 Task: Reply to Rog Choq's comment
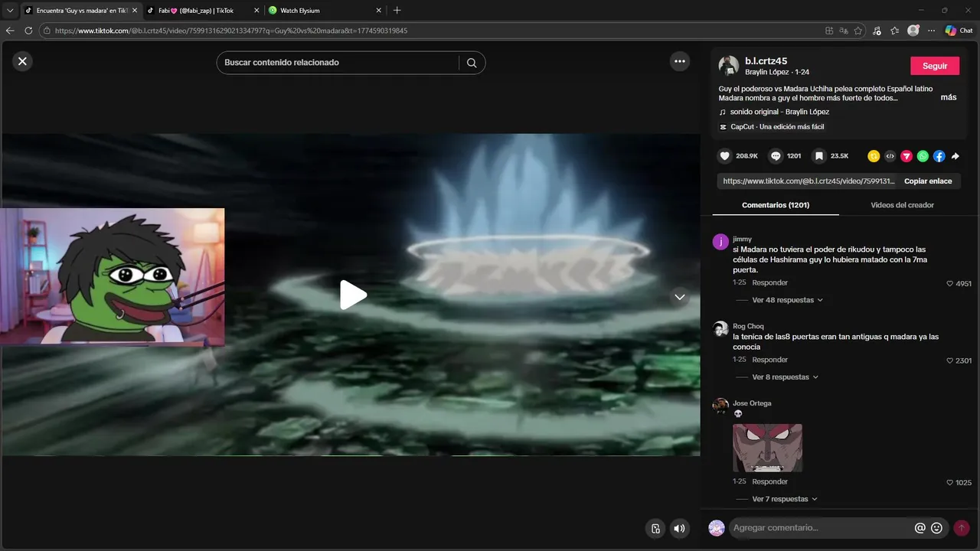tap(769, 360)
